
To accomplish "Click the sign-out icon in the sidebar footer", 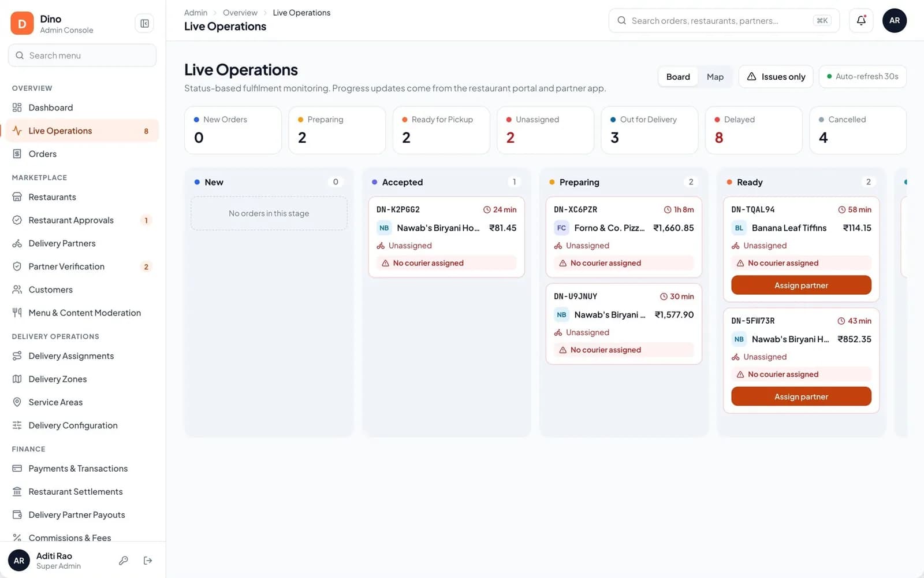I will pyautogui.click(x=148, y=560).
